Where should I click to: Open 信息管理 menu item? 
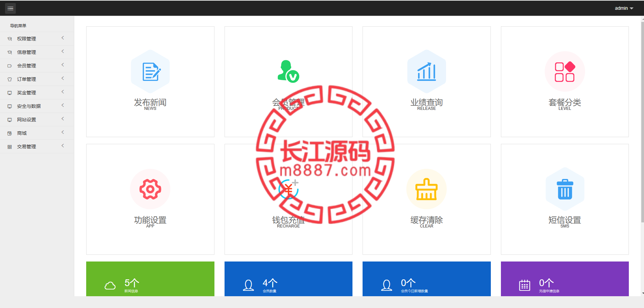37,52
